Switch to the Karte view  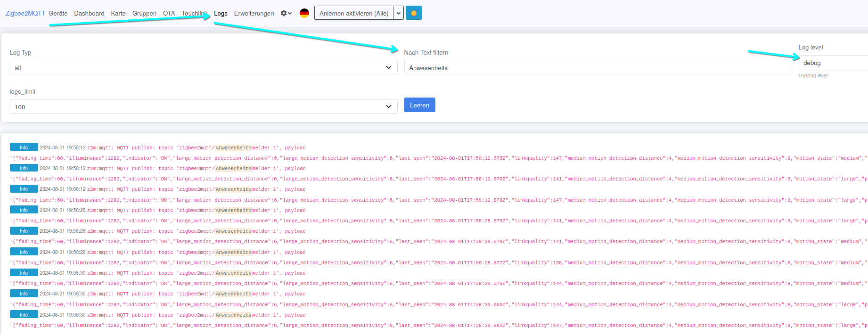(x=118, y=13)
